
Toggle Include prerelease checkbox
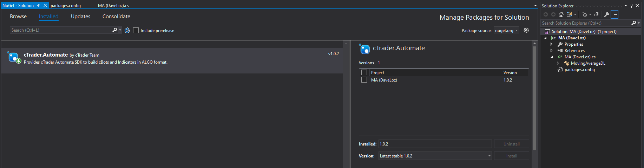[x=136, y=31]
